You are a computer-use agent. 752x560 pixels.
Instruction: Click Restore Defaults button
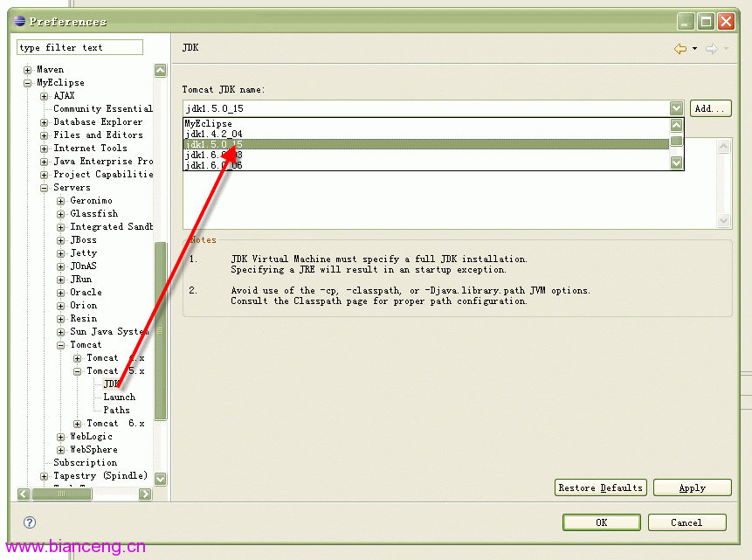click(x=600, y=487)
